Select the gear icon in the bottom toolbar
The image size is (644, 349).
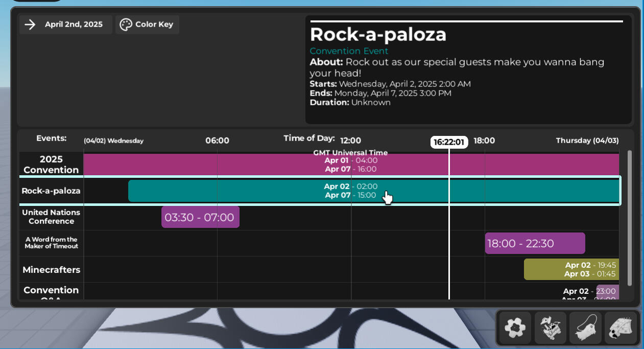[515, 328]
